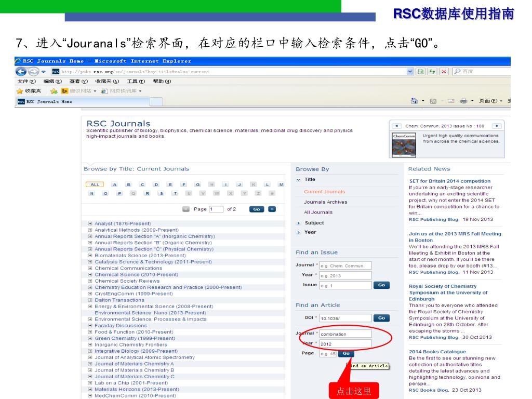
Task: Click the browser Forward arrow button
Action: click(33, 72)
